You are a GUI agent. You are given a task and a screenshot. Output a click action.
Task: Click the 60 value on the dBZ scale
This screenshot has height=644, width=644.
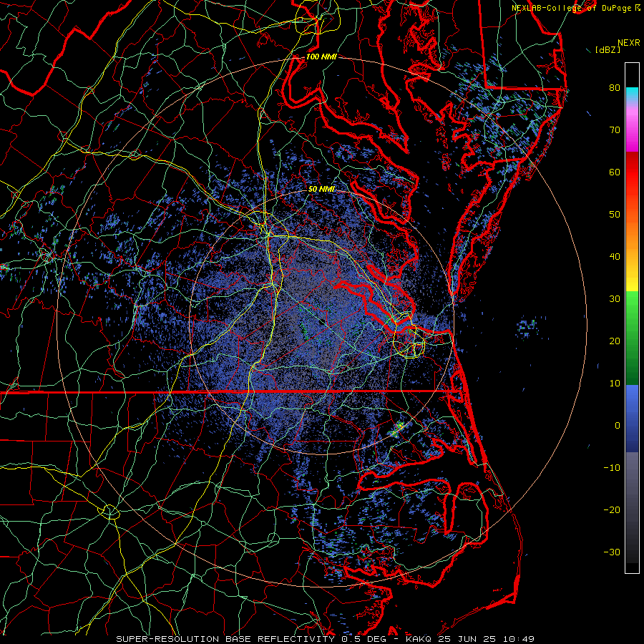(x=615, y=172)
